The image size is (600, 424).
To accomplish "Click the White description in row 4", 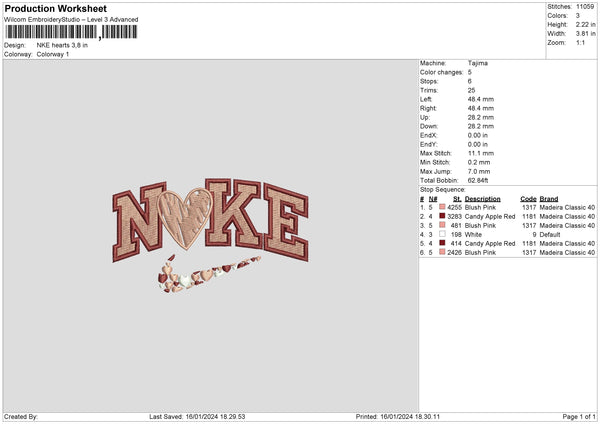I will point(473,235).
